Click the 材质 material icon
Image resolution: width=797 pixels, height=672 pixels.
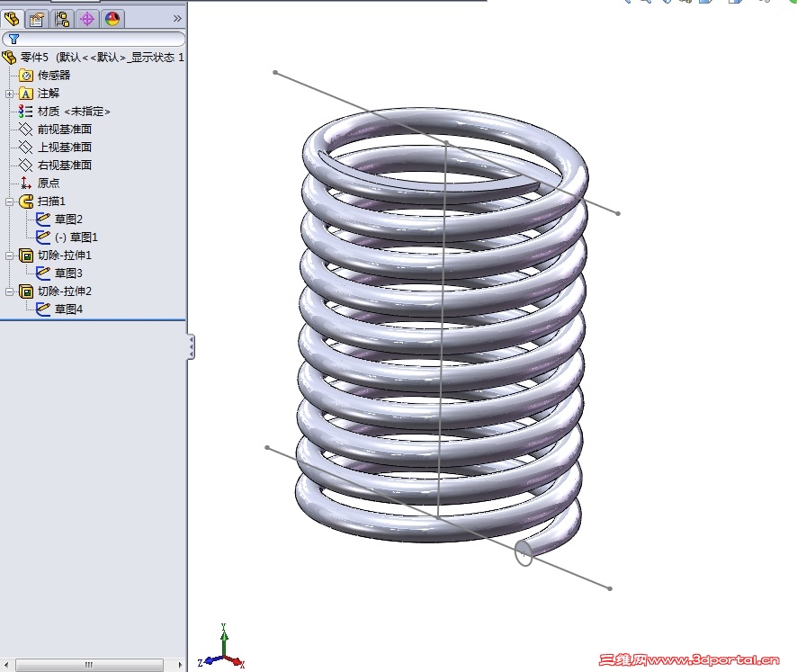pos(25,112)
